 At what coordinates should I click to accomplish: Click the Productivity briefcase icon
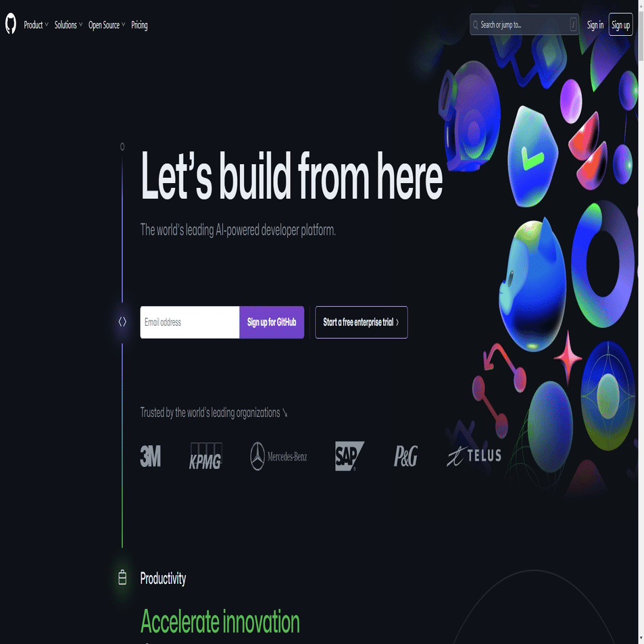[122, 577]
